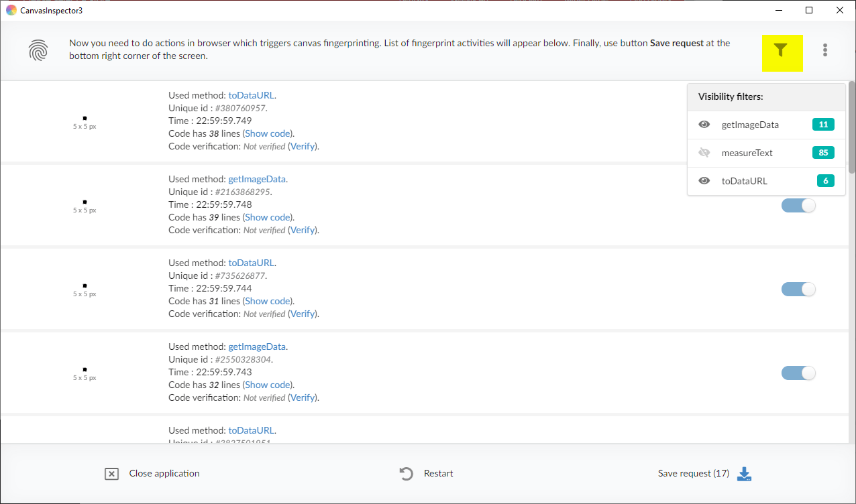Click time 22:59:59.744 text
Screen dimensions: 856x504
click(x=223, y=288)
